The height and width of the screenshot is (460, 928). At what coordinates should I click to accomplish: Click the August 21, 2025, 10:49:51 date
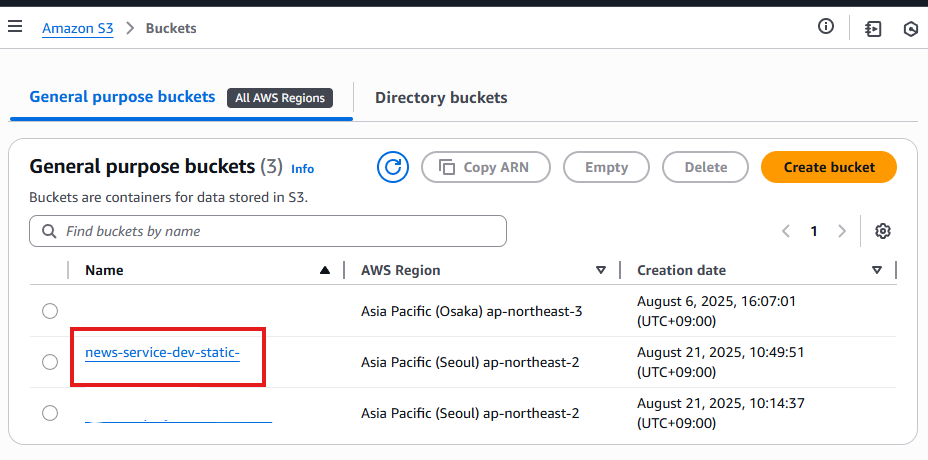point(720,362)
